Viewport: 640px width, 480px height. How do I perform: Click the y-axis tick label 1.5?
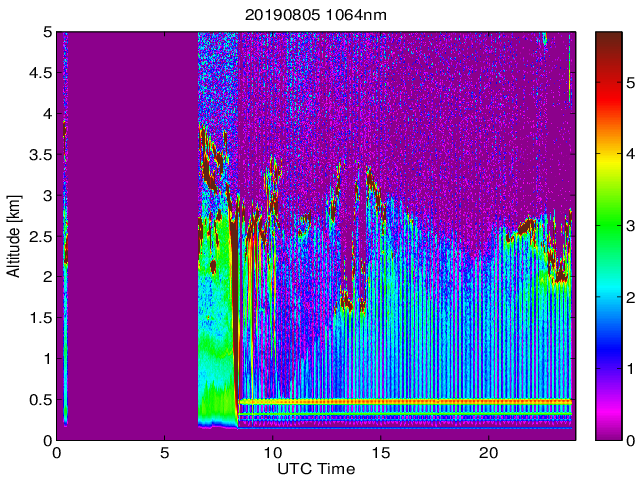39,318
